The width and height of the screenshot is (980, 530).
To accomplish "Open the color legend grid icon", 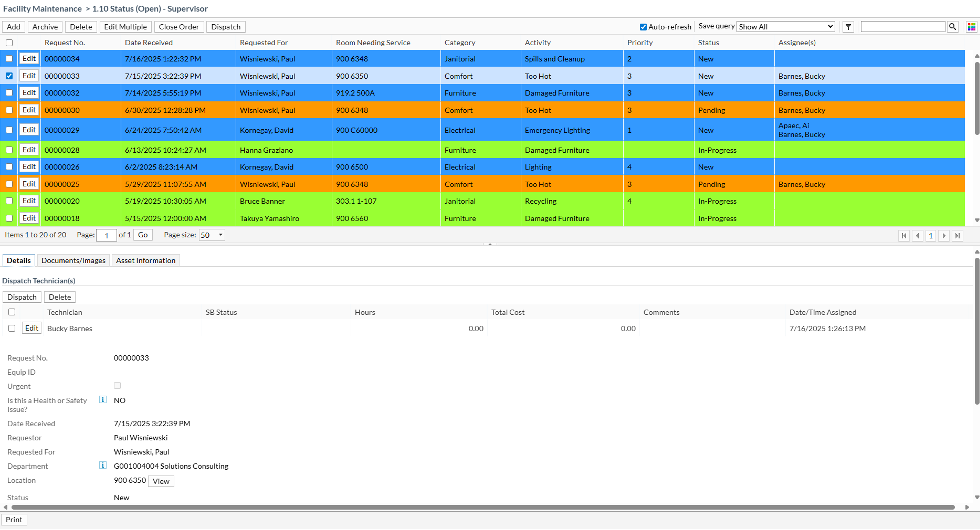I will coord(971,27).
